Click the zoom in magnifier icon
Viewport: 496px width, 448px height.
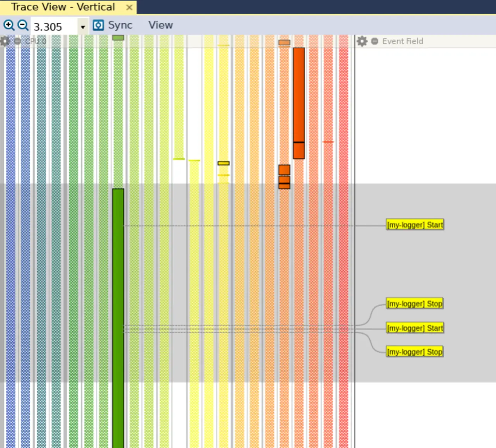[9, 26]
